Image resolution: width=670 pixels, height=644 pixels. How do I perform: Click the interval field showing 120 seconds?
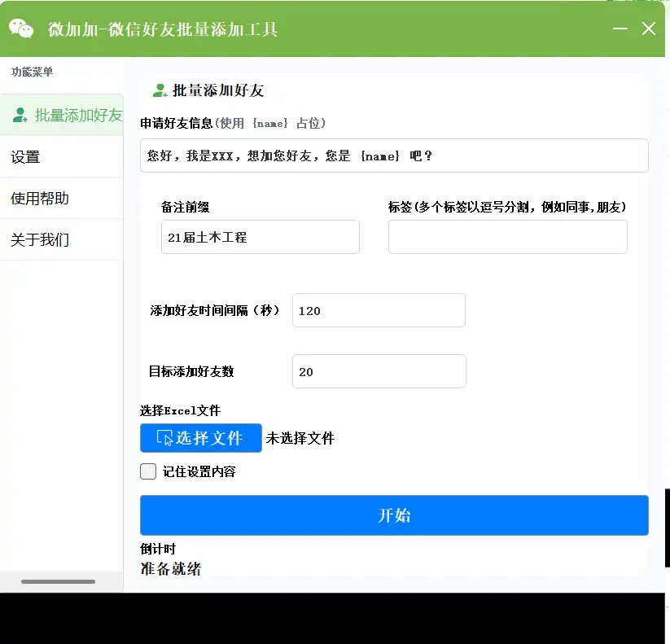[x=378, y=310]
